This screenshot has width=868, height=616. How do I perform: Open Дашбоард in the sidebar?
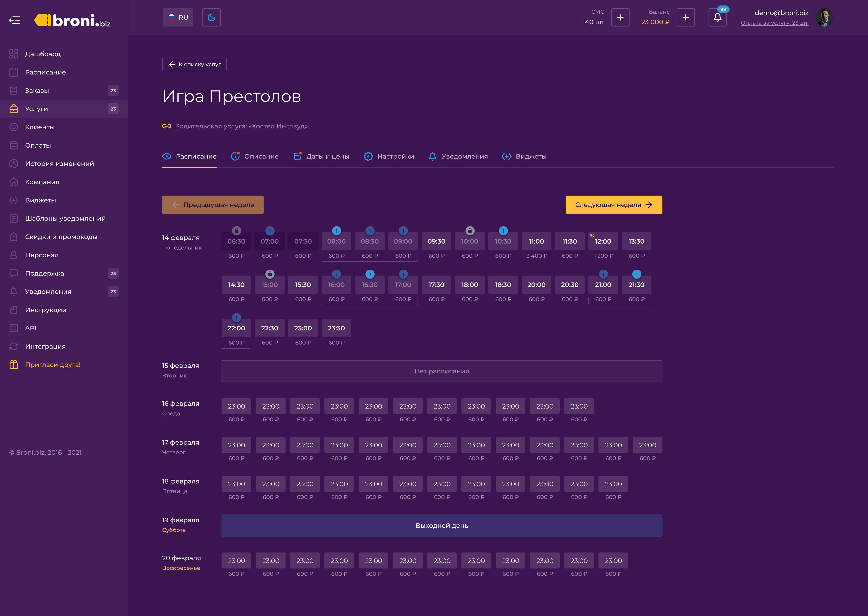point(42,54)
